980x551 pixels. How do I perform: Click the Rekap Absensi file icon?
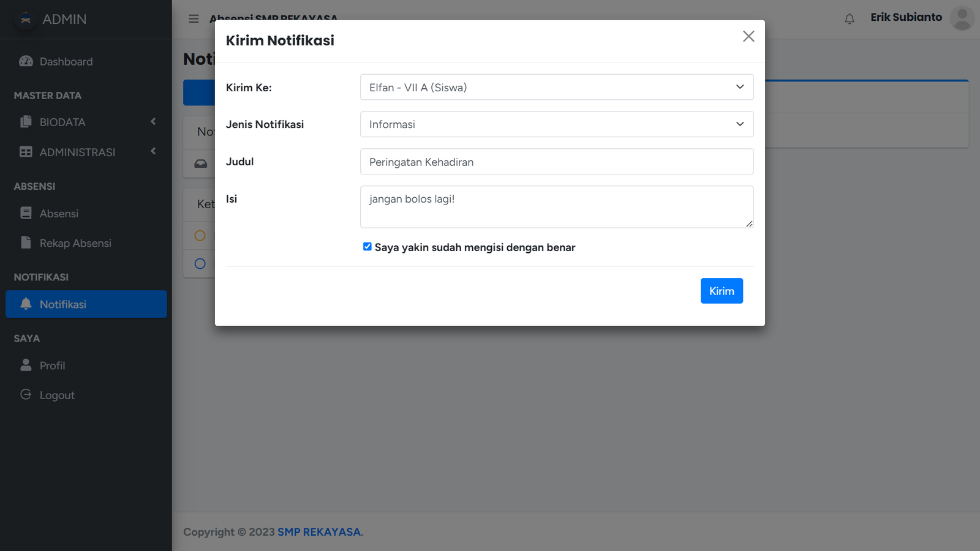[x=26, y=243]
